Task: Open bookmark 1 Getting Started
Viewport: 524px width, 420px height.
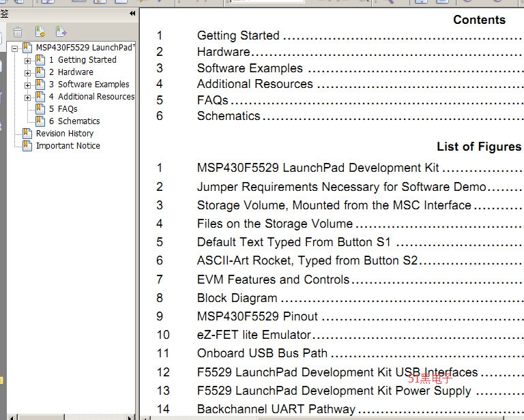Action: tap(83, 60)
